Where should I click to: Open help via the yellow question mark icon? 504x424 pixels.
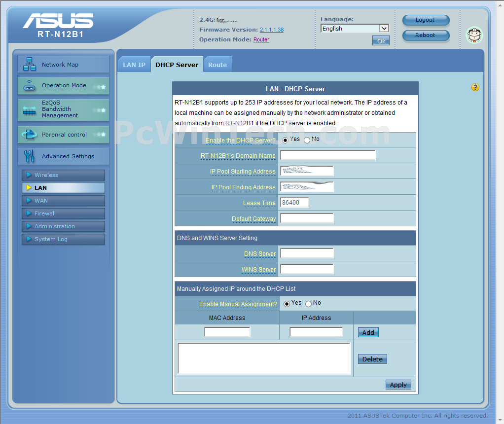pos(475,87)
